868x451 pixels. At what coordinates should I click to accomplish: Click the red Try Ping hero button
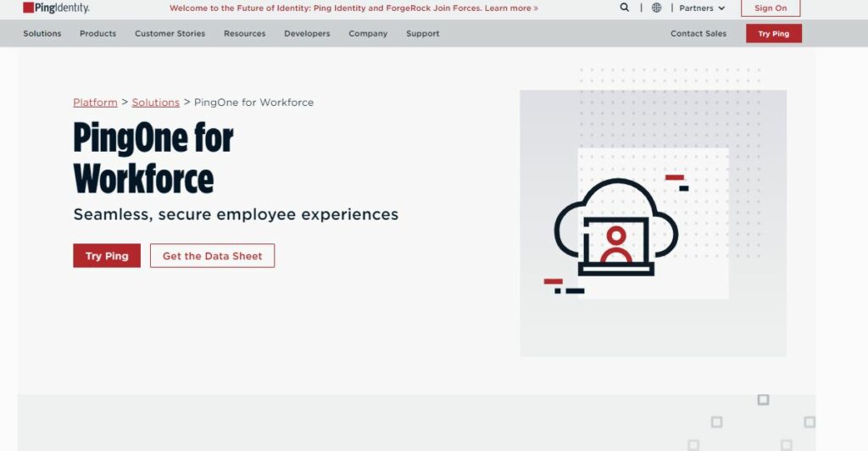[x=107, y=256]
